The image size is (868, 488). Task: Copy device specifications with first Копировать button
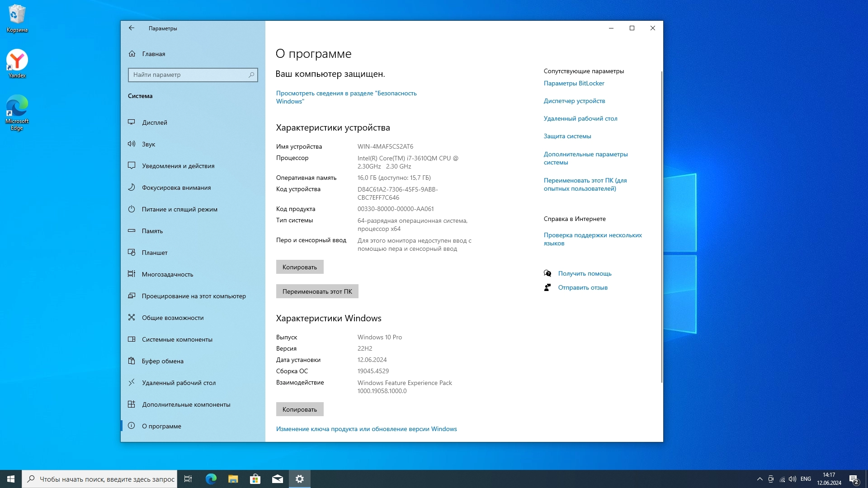pos(299,267)
